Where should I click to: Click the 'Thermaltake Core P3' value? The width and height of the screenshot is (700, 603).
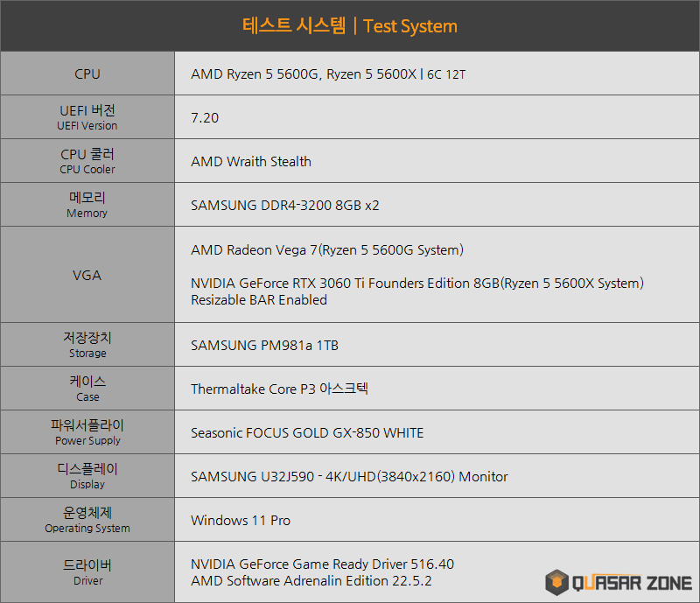(279, 389)
